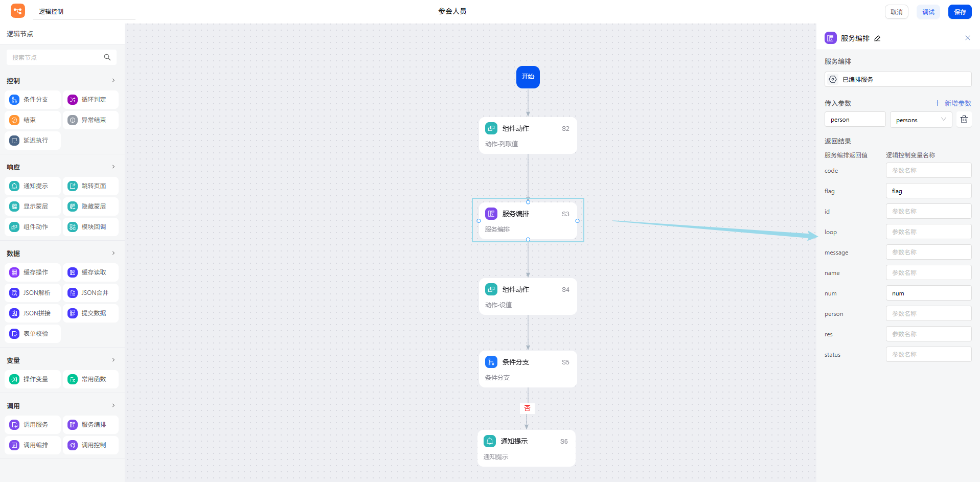Click 新增参数 to add a parameter

point(953,103)
